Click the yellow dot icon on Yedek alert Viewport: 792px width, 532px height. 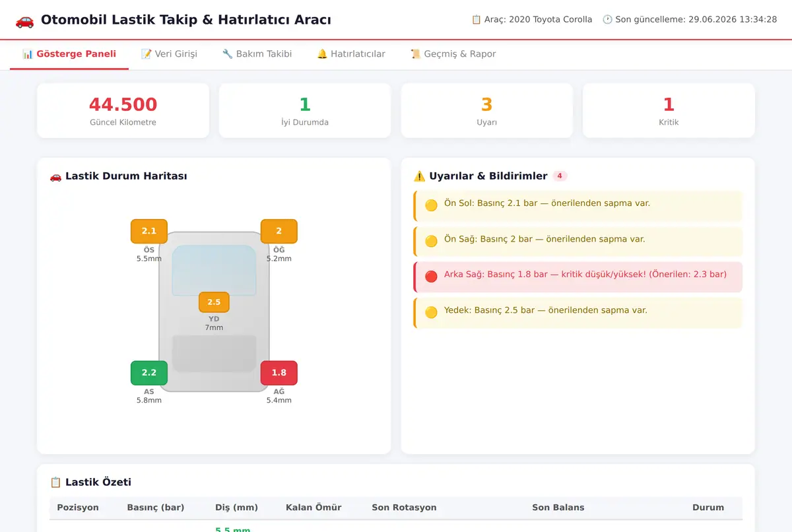pyautogui.click(x=431, y=312)
